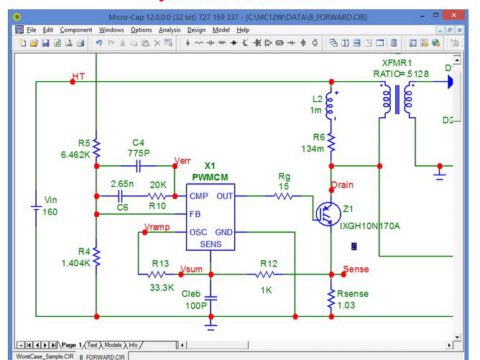Select the resistor component toolbar icon
The image size is (480, 360).
(x=199, y=43)
